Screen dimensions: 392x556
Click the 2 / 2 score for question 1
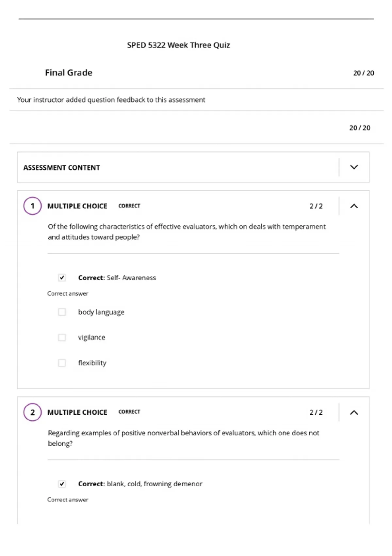(x=316, y=206)
